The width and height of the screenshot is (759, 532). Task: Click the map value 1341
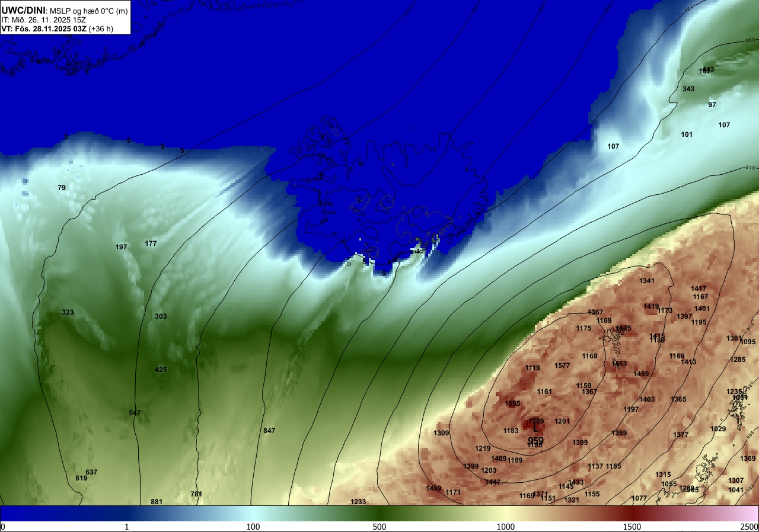click(x=647, y=281)
